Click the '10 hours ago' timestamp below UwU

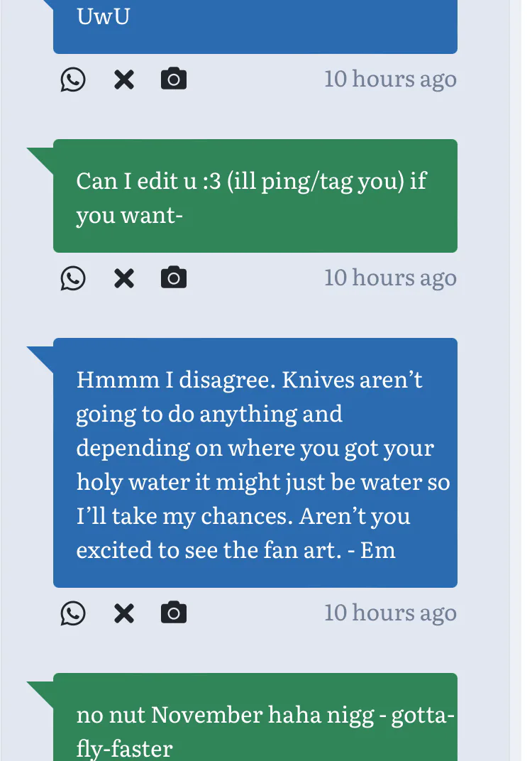[390, 79]
